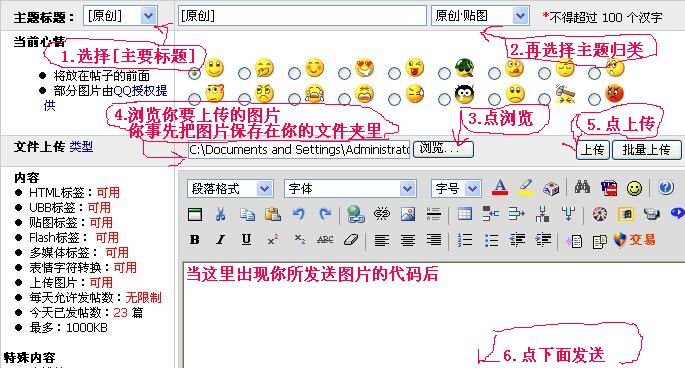Open the binoculars find tool
Viewport: 685px width, 368px height.
click(x=582, y=188)
